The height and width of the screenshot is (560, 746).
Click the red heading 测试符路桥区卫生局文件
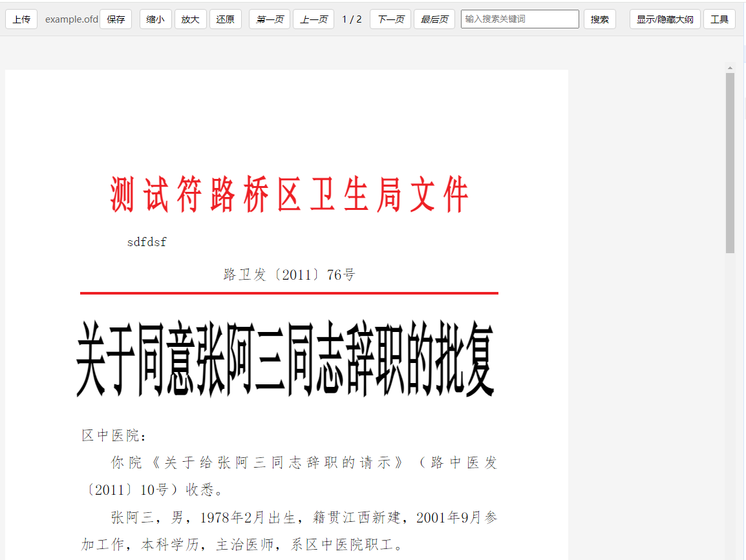(x=289, y=194)
